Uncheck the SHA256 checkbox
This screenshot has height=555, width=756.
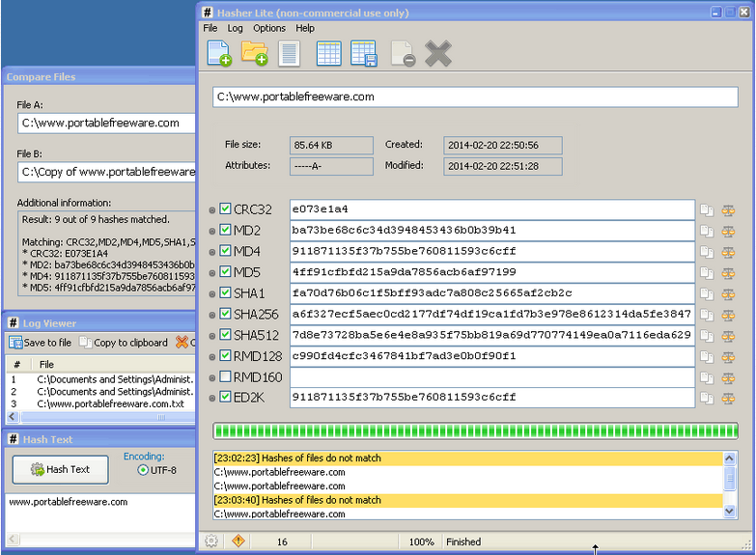(x=225, y=314)
